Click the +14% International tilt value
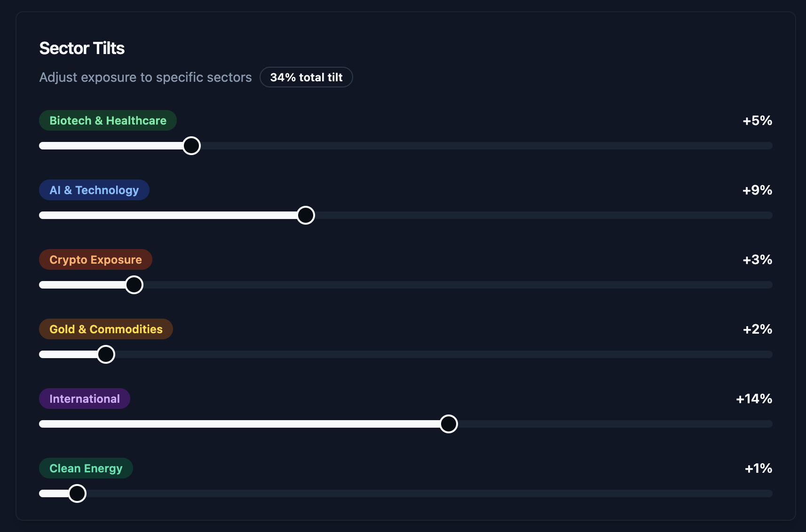Screen dimensions: 806x532 point(754,399)
